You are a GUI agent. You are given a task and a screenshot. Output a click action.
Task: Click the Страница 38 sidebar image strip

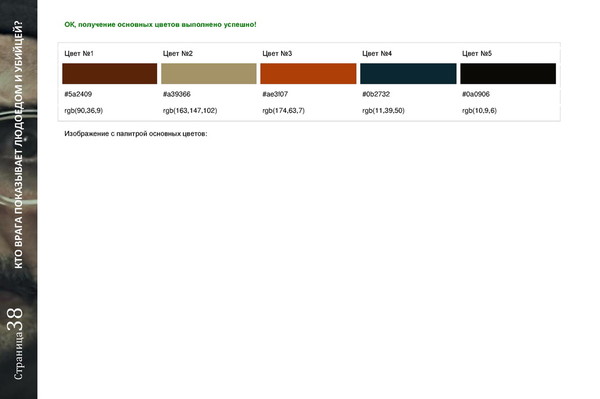(19, 199)
